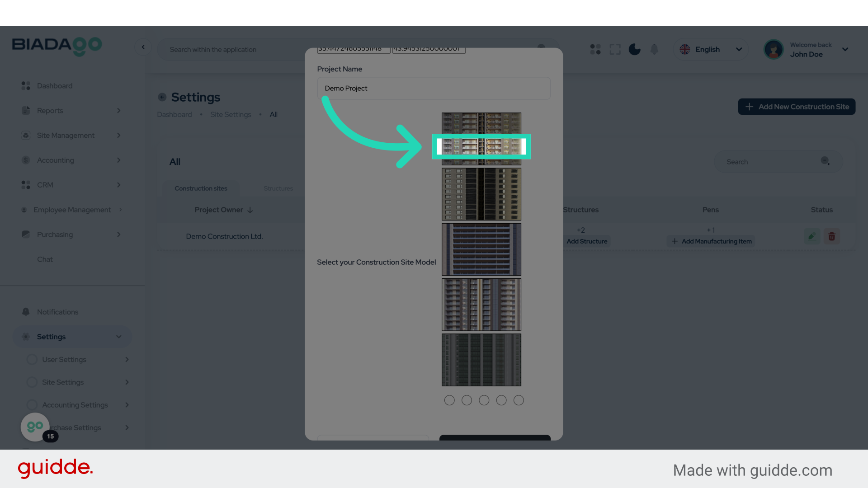Screen dimensions: 868x488
Task: Open the go chat bubble icon
Action: [35, 427]
